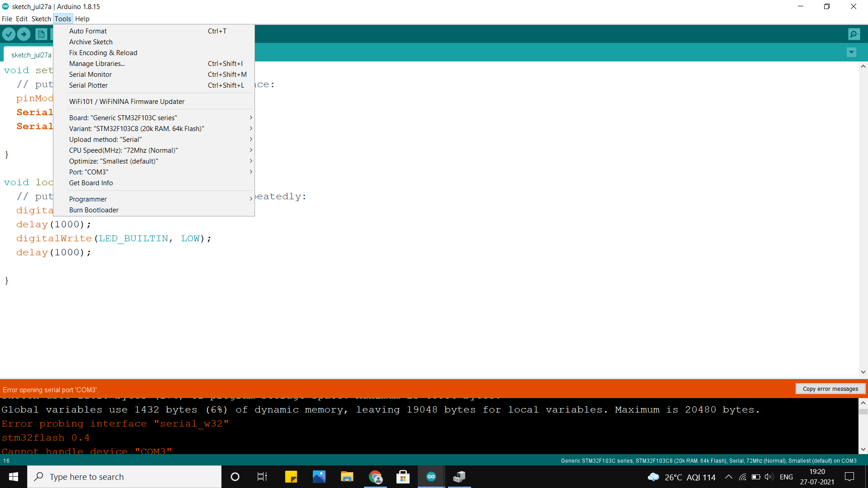Click the editor's vertical scrollbar down arrow
Viewport: 868px width, 488px height.
coord(863,372)
